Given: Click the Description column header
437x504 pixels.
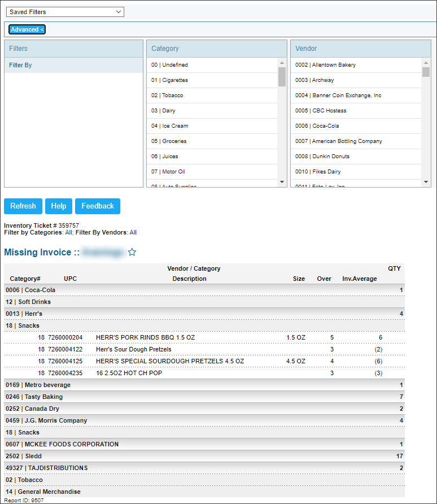Looking at the screenshot, I should [x=190, y=279].
